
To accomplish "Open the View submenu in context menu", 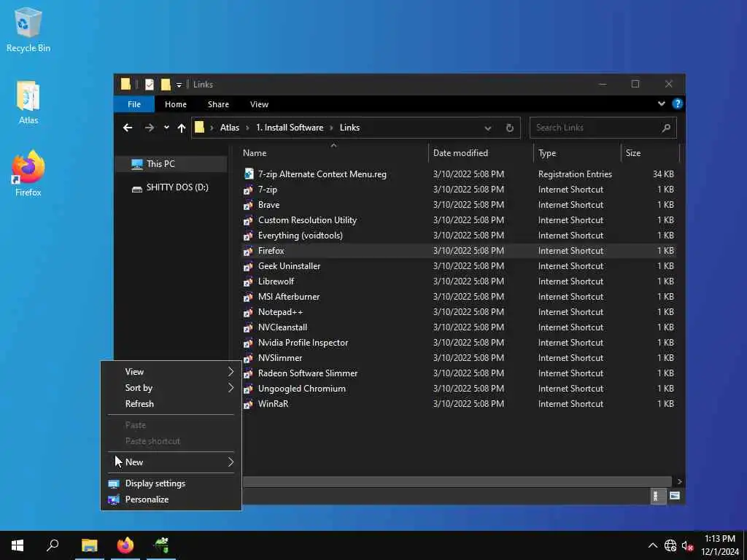I will click(x=171, y=372).
